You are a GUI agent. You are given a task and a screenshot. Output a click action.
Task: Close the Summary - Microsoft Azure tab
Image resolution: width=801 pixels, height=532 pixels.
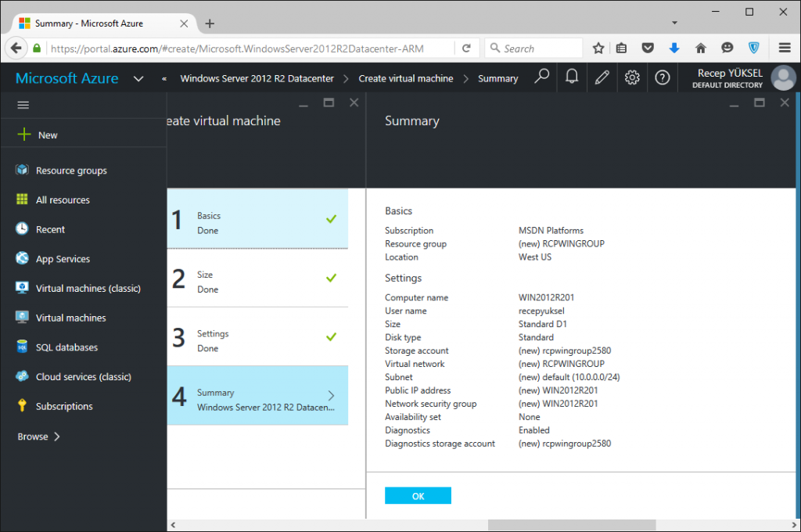point(184,23)
